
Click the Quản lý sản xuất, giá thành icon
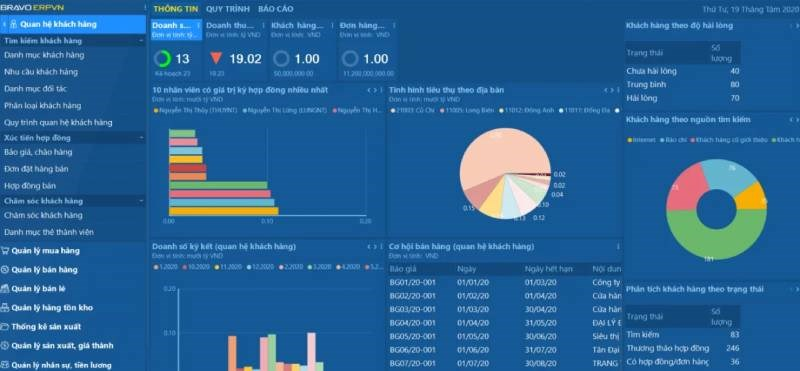(5, 345)
